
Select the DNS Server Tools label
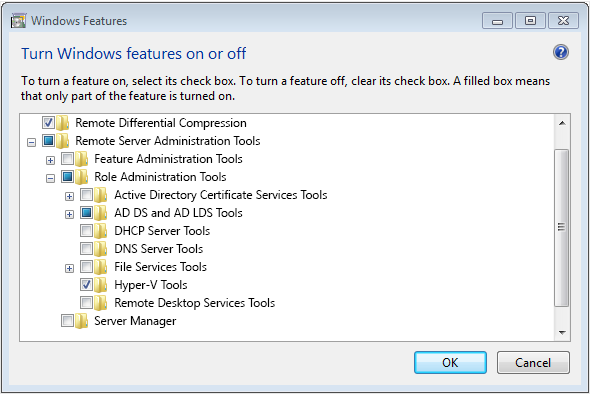(x=159, y=249)
